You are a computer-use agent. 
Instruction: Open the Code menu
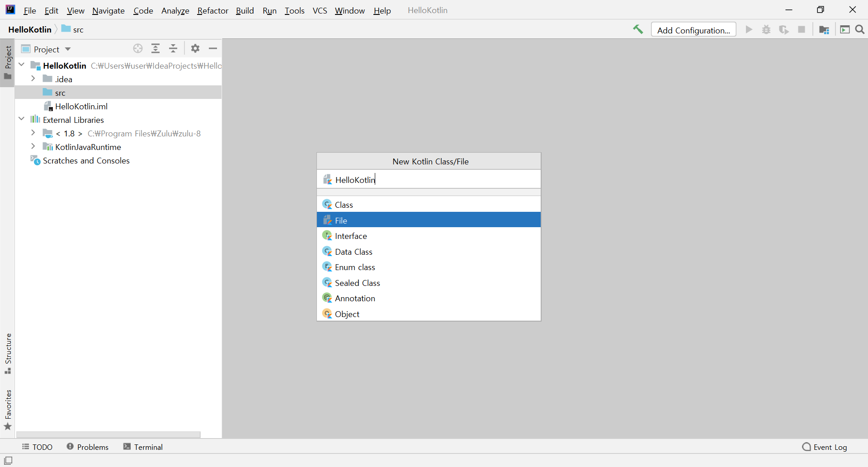click(x=143, y=10)
